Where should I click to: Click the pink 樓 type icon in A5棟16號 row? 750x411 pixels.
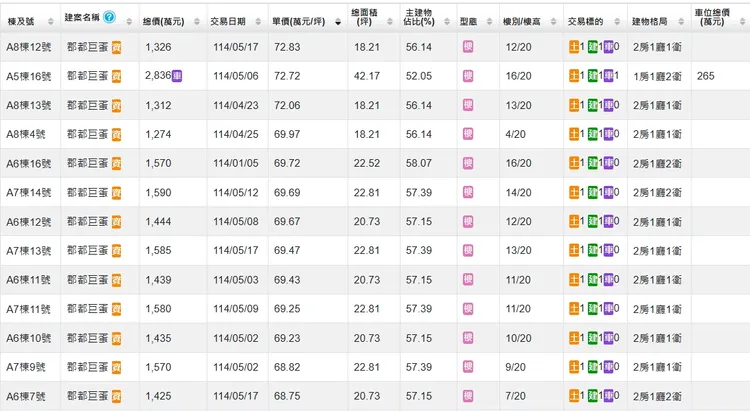pos(468,76)
